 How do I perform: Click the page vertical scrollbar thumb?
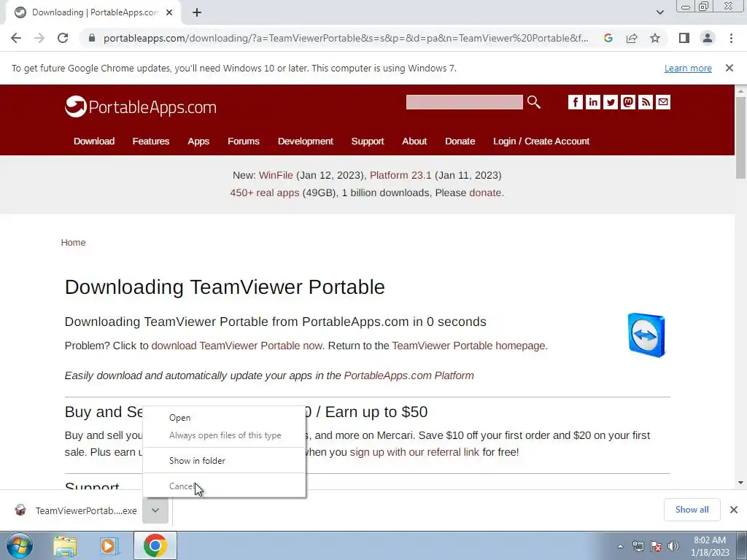click(x=740, y=138)
